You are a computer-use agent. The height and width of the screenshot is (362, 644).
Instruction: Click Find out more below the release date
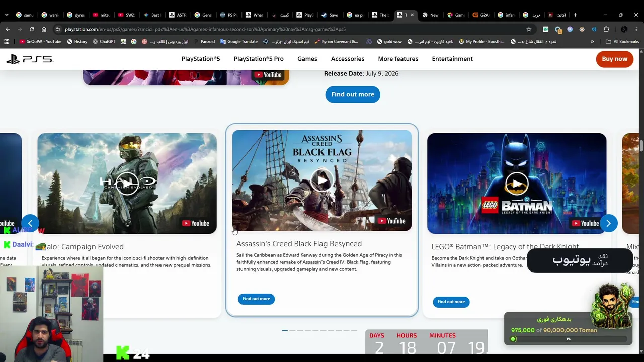353,94
